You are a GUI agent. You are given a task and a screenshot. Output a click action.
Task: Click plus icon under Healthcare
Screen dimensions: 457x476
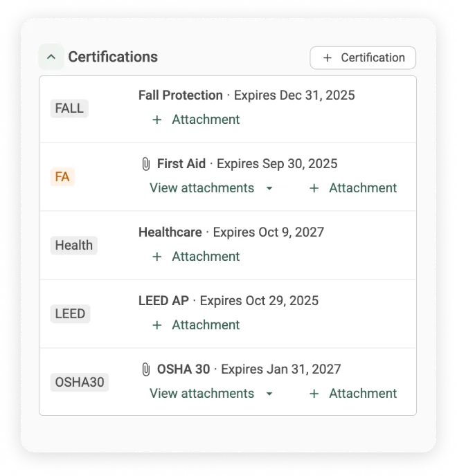click(156, 257)
